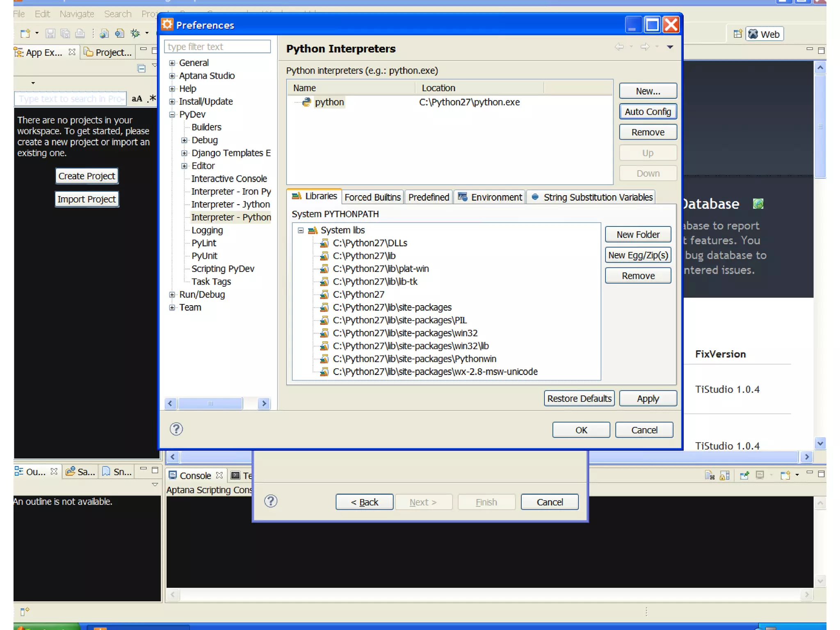The width and height of the screenshot is (840, 630).
Task: Select PyLint in preferences tree
Action: (x=204, y=243)
